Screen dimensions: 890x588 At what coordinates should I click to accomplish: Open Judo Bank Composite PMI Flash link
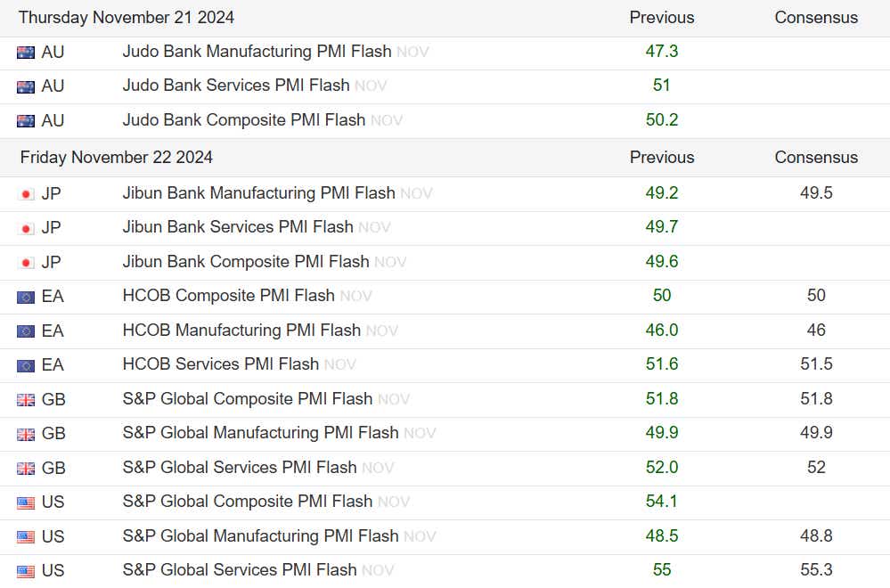[243, 120]
